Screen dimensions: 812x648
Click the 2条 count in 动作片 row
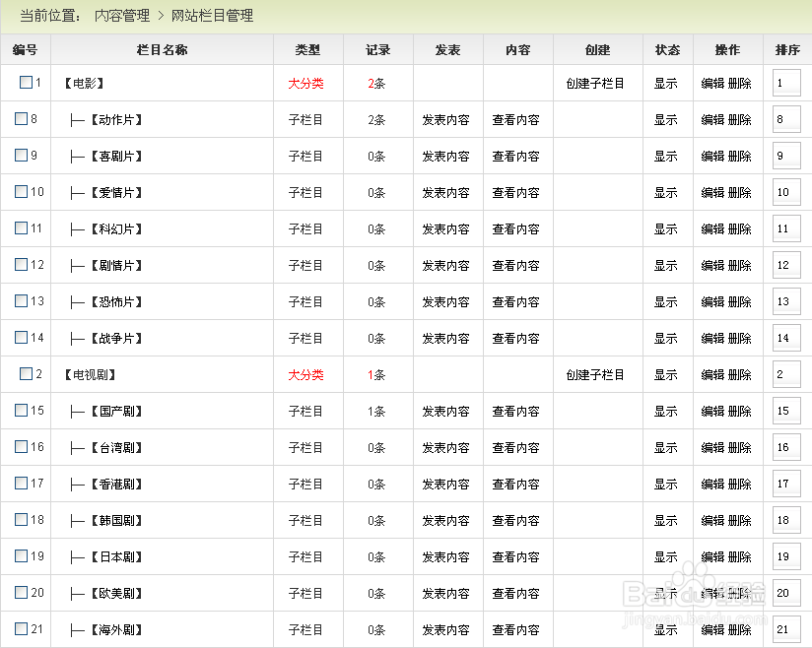pyautogui.click(x=376, y=120)
